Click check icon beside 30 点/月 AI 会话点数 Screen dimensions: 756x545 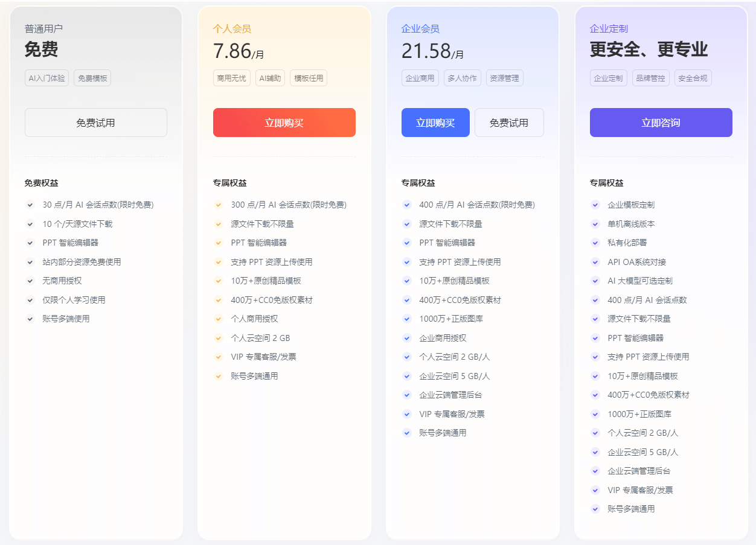coord(30,205)
